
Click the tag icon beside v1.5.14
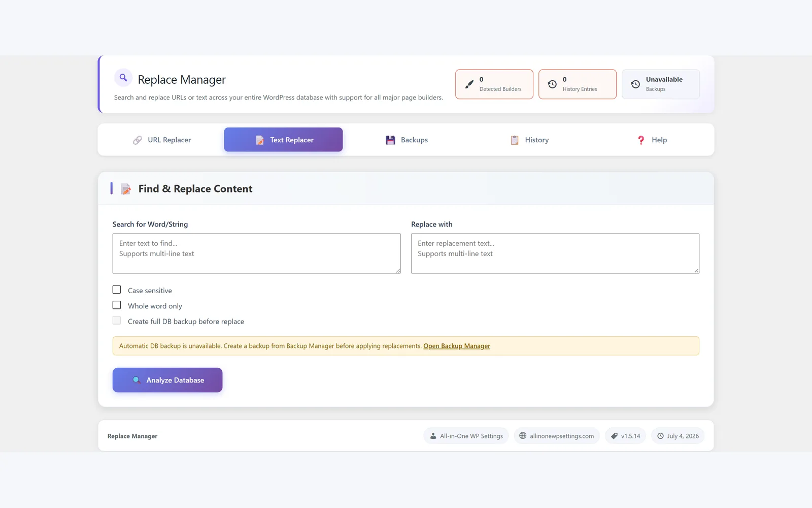(x=614, y=436)
